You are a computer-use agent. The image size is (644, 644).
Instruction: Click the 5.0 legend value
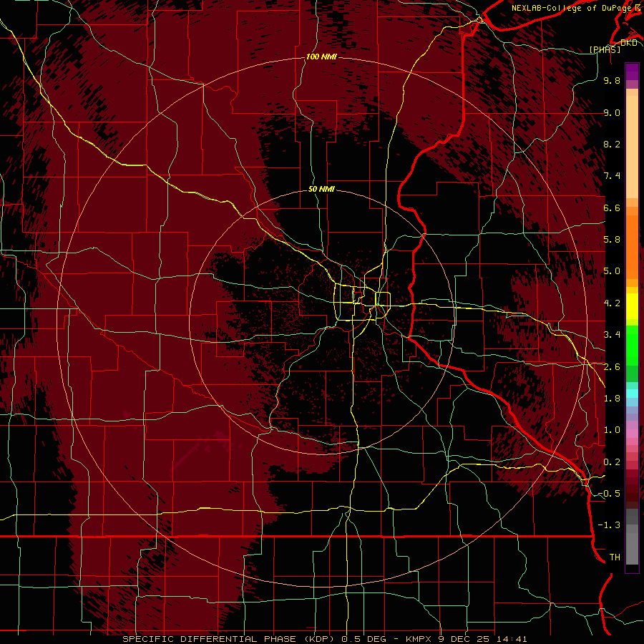[x=612, y=271]
